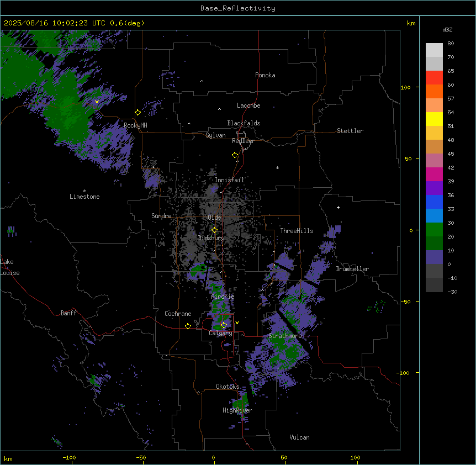Click the asterisk marker above Limestone label
This screenshot has width=476, height=465.
pyautogui.click(x=84, y=191)
